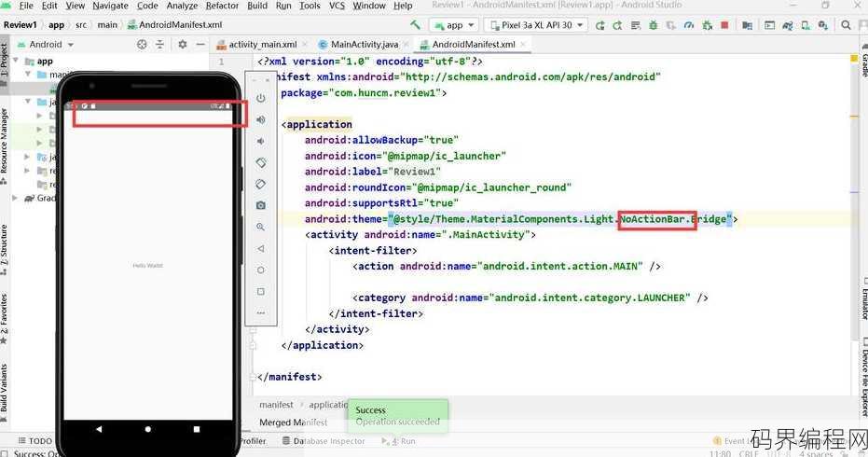Open the AVD Manager phone icon
868x457 pixels.
(x=806, y=25)
